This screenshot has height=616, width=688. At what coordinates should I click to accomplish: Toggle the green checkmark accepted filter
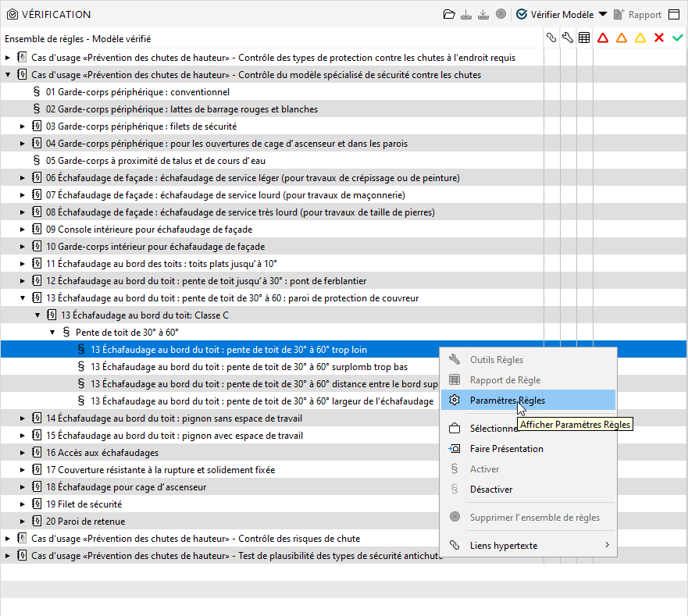pos(678,38)
